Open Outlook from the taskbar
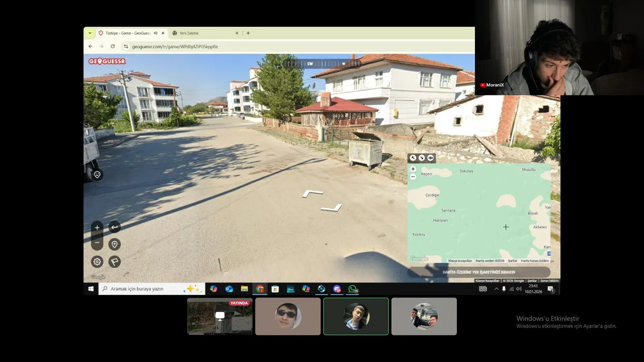Image resolution: width=644 pixels, height=362 pixels. point(229,289)
